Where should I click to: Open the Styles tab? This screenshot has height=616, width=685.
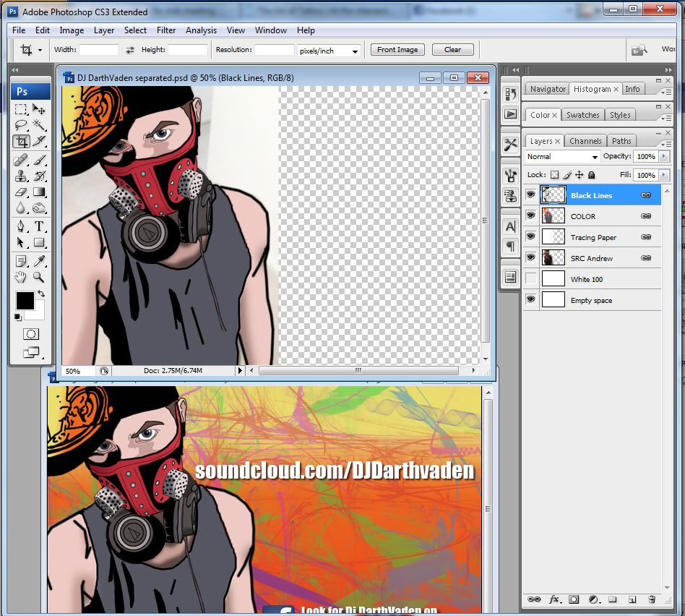[620, 114]
